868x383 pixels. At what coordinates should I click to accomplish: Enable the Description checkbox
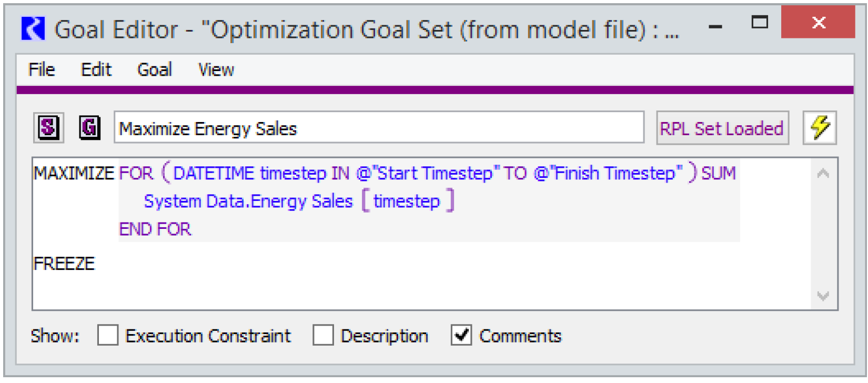[323, 335]
